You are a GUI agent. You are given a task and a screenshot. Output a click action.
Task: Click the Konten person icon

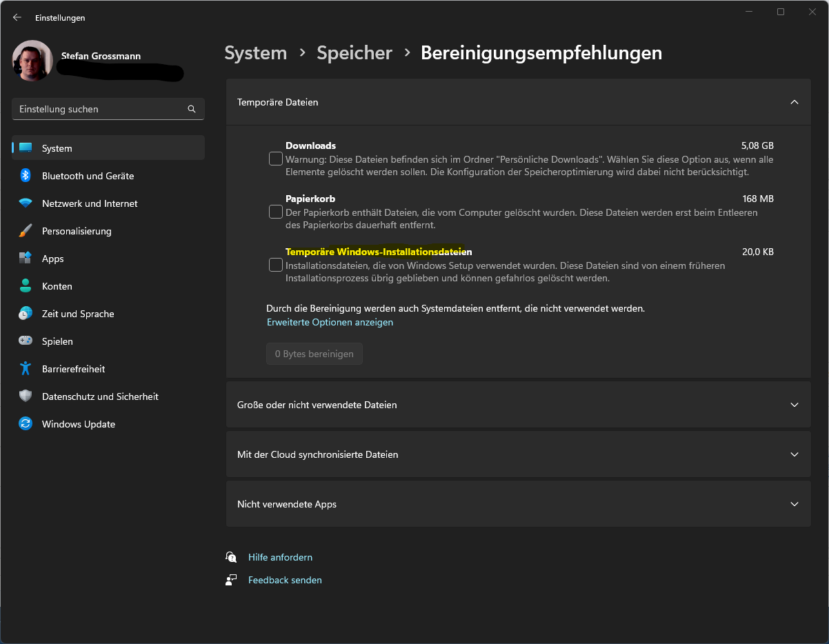(x=26, y=286)
